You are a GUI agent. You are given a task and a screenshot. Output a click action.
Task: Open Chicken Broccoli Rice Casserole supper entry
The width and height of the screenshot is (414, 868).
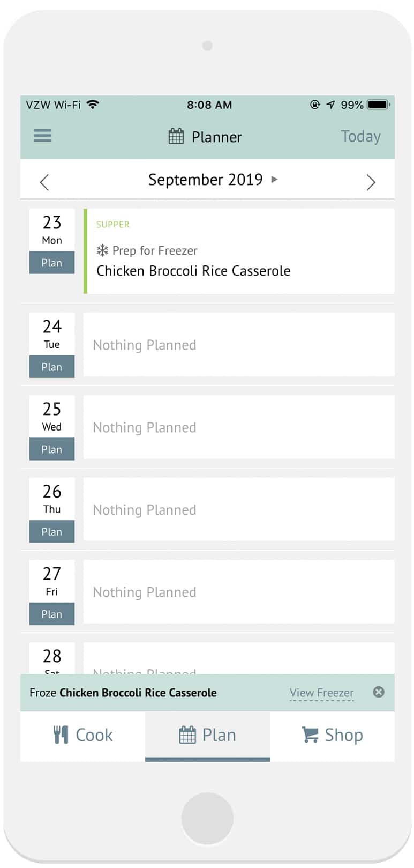(x=193, y=271)
